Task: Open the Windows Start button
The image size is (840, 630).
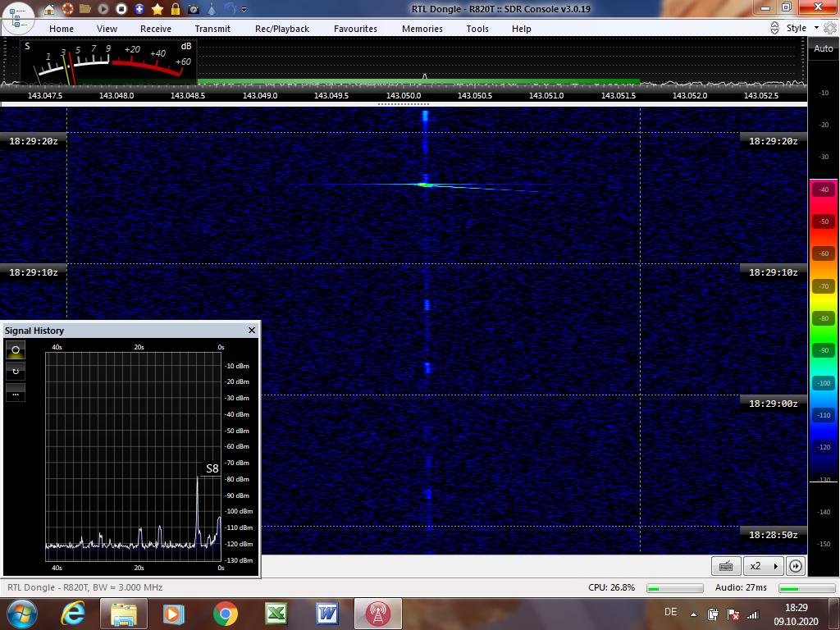Action: tap(21, 614)
